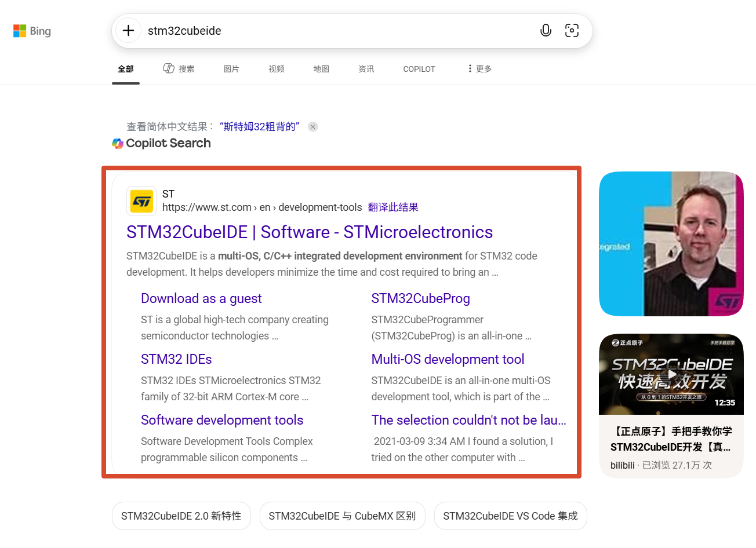Open the 视频 tab
The height and width of the screenshot is (548, 756).
point(277,69)
